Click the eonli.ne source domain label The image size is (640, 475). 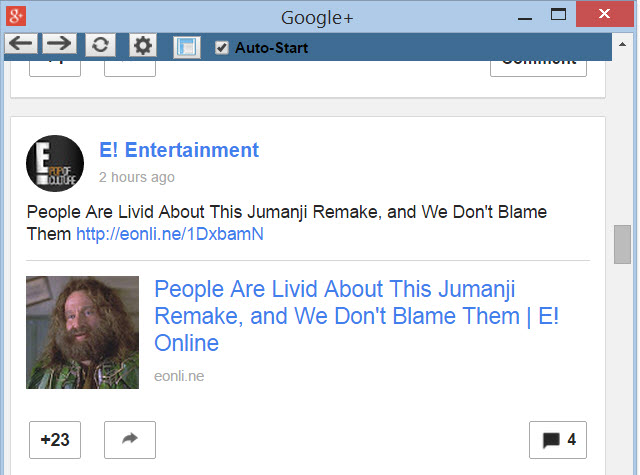coord(179,375)
